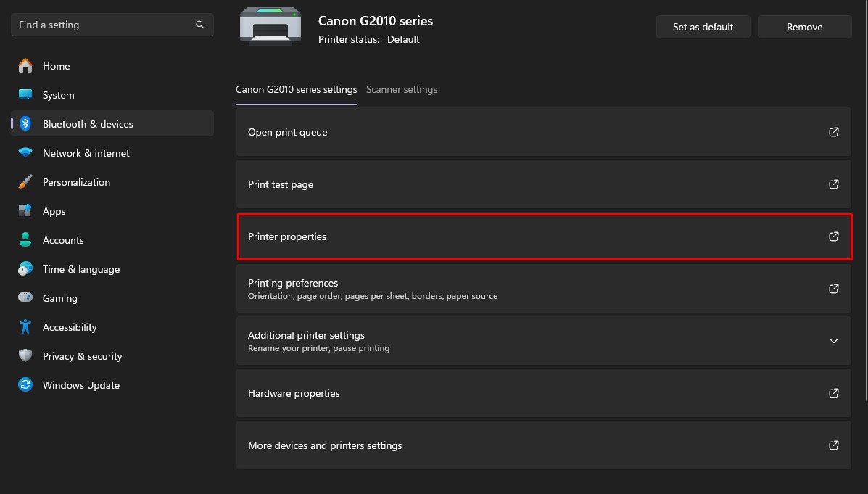The height and width of the screenshot is (494, 868).
Task: Click external link icon for Printing preferences
Action: (834, 289)
